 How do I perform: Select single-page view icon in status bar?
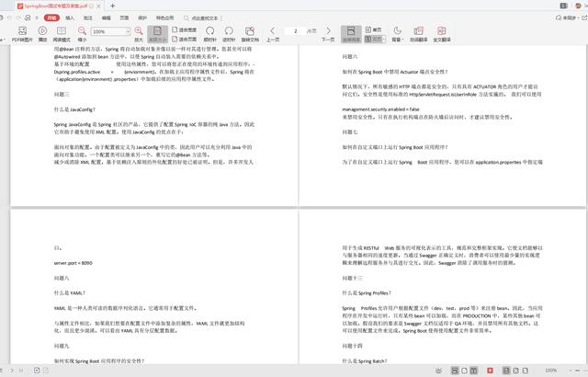(x=464, y=371)
